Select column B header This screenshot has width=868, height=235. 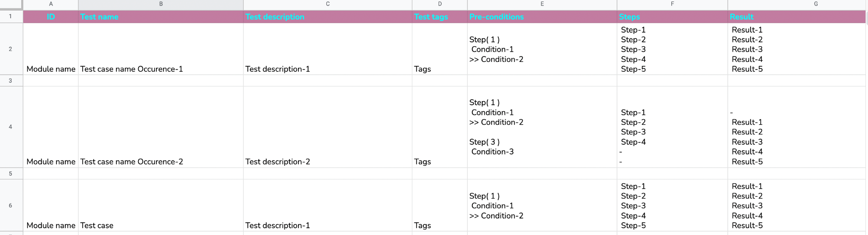161,4
